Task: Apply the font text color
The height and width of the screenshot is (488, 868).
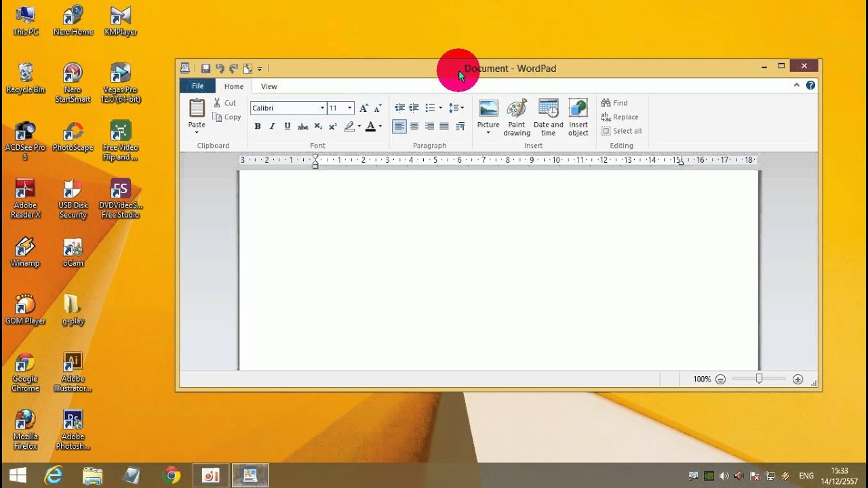Action: tap(370, 126)
